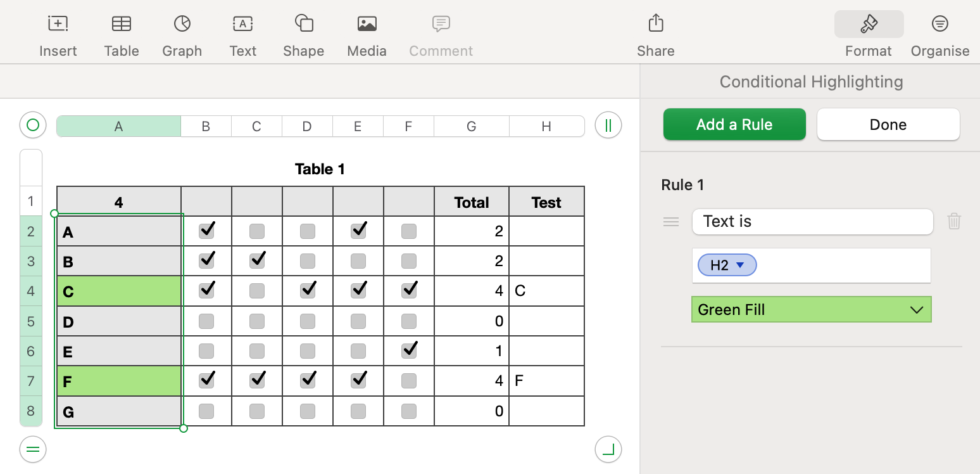The width and height of the screenshot is (980, 474).
Task: Untick the column F checkbox in row E
Action: pos(409,350)
